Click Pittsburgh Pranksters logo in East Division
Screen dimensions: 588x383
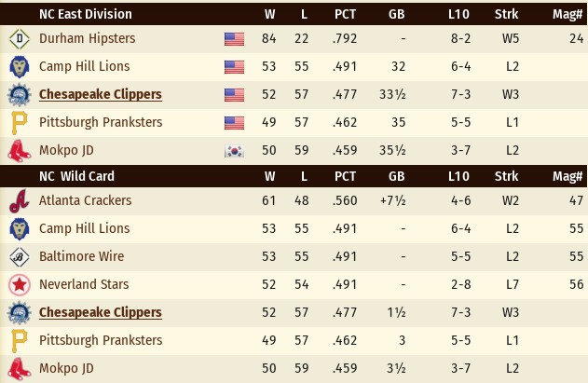click(x=19, y=122)
